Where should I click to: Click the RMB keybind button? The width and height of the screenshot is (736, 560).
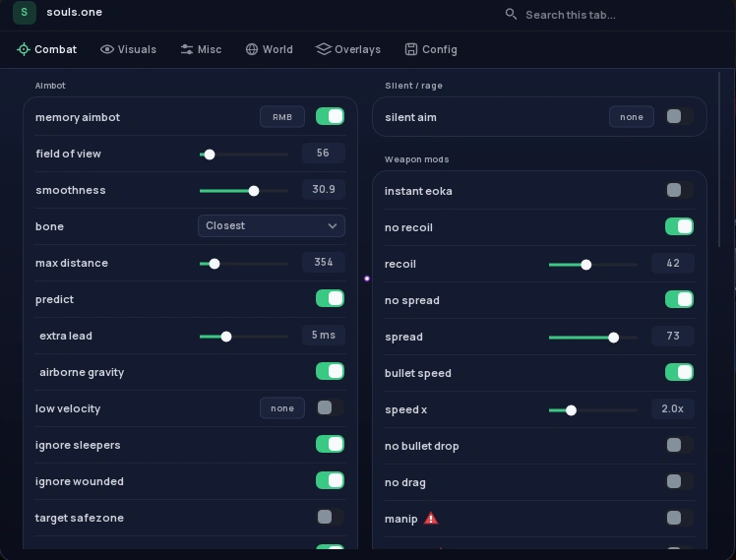click(282, 117)
